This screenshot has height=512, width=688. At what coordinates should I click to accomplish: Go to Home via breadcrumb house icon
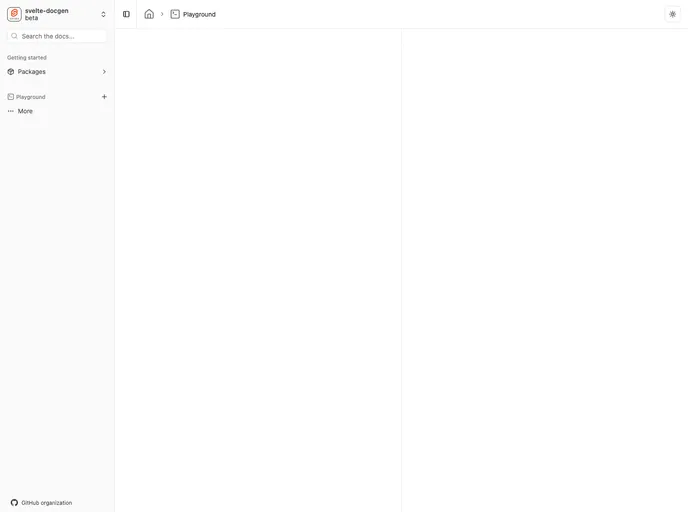pyautogui.click(x=149, y=14)
